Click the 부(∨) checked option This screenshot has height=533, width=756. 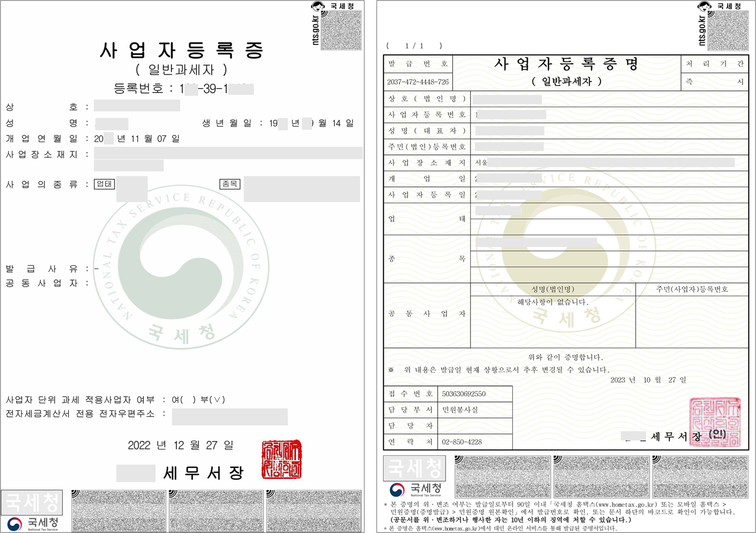pos(213,400)
